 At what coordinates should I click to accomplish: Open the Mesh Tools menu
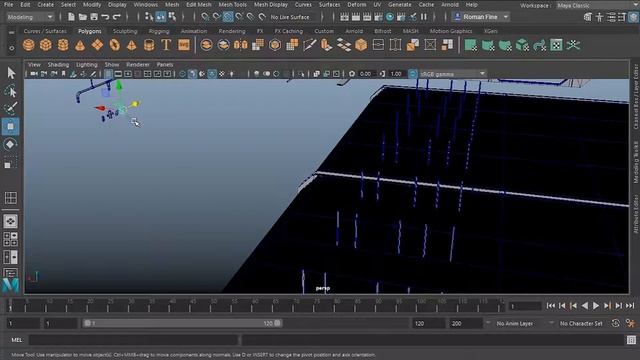232,5
